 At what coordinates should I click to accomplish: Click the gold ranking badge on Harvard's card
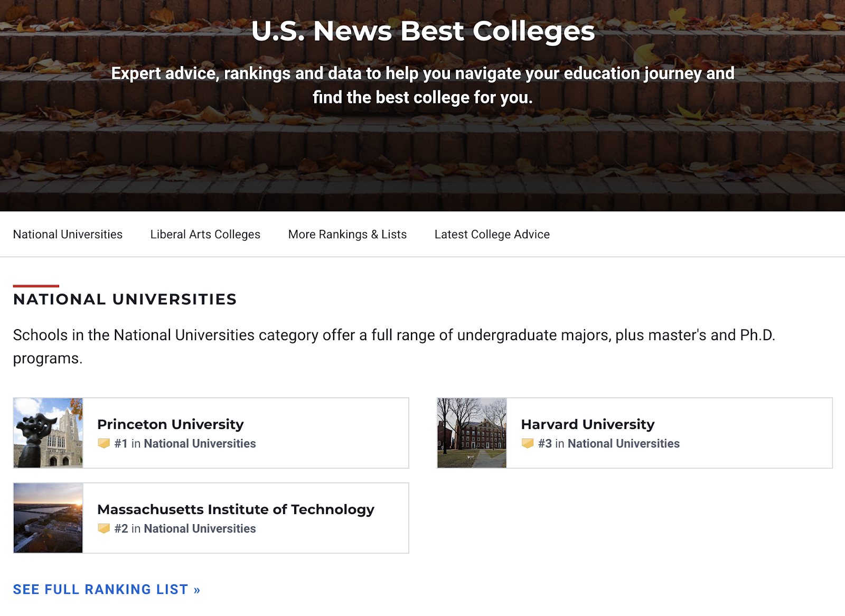coord(528,444)
